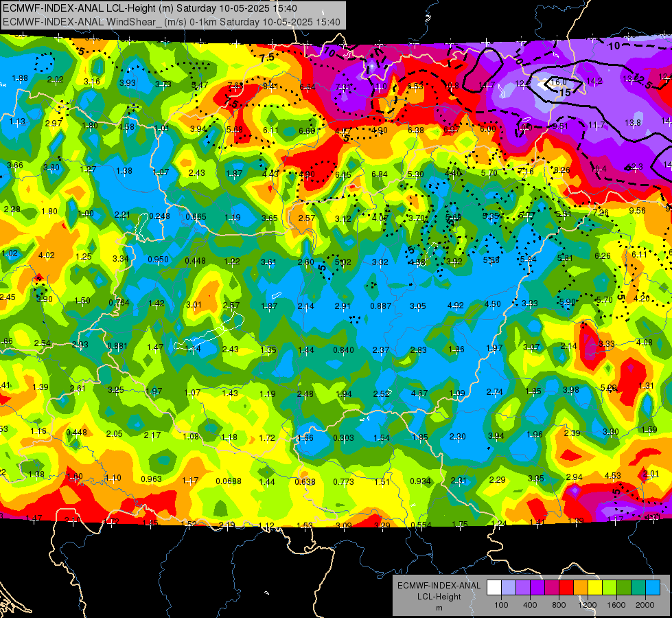Click the grid value 4.02
This screenshot has height=618, width=672.
point(46,255)
